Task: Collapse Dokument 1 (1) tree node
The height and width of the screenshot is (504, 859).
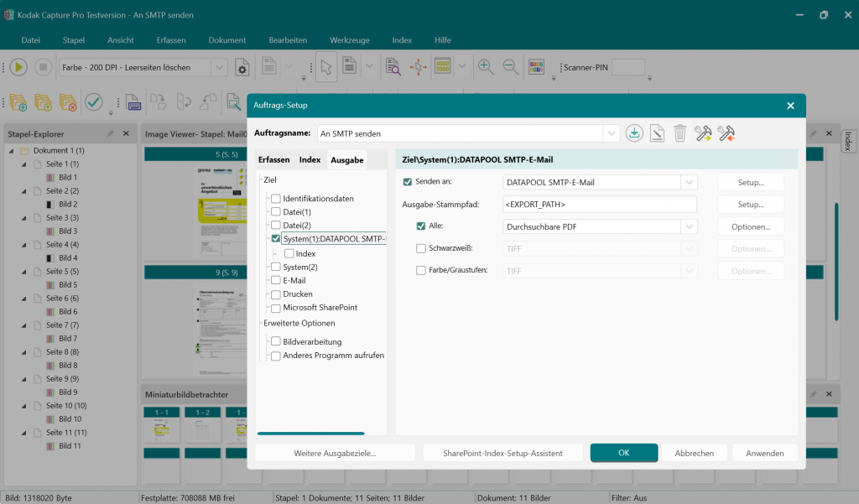Action: pos(12,151)
